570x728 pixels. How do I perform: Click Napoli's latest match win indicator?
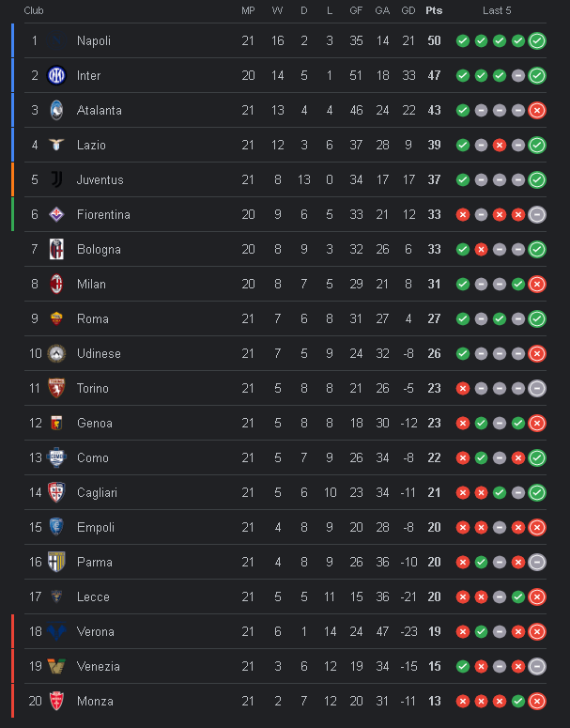pos(537,40)
